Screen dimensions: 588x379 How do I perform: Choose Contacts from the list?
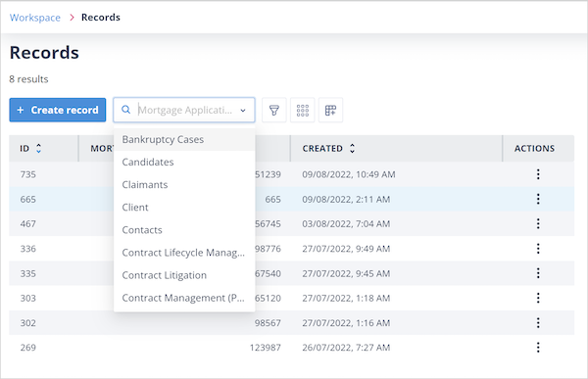tap(184, 230)
